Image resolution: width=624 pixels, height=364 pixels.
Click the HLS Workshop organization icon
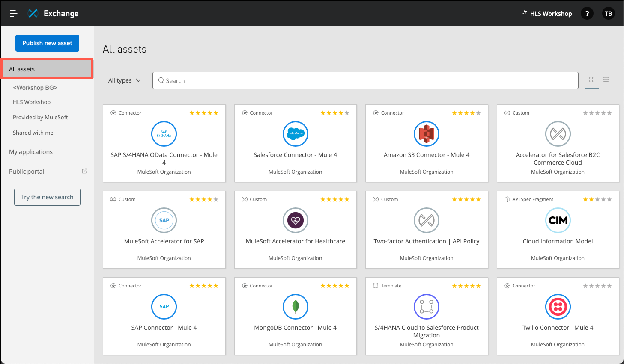[x=525, y=13]
